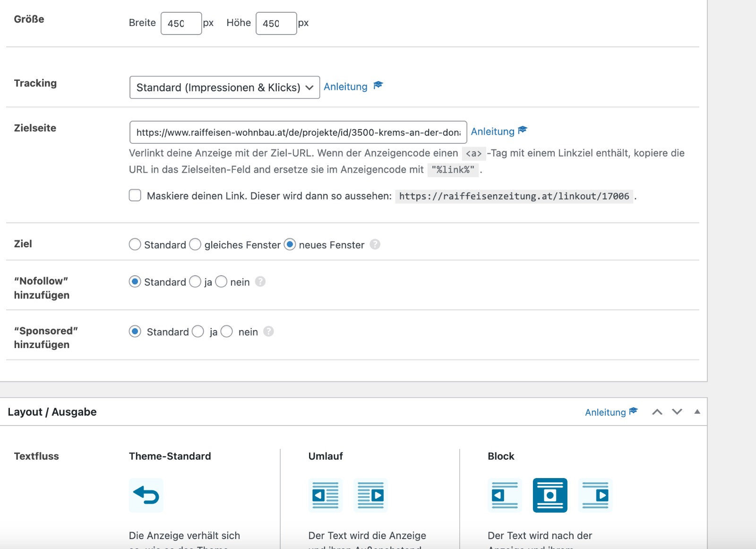This screenshot has width=756, height=549.
Task: Set Nofollow to nein
Action: (x=221, y=282)
